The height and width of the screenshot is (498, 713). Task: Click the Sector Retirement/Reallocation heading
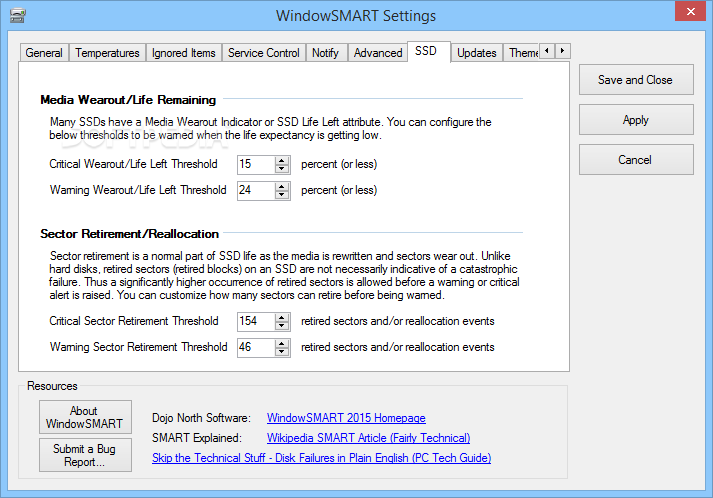[x=130, y=234]
